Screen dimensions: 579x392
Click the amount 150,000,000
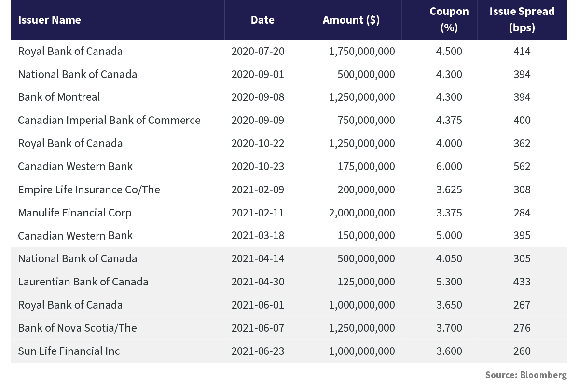(x=366, y=235)
